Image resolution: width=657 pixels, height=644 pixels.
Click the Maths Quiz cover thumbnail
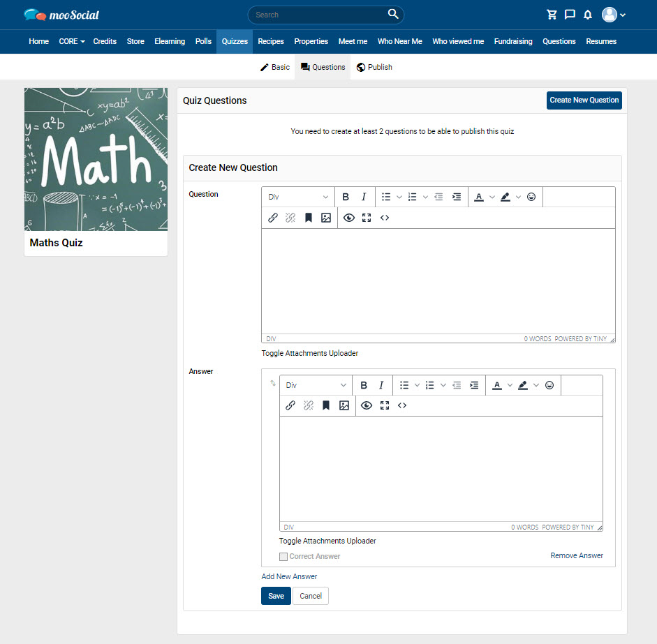click(x=96, y=159)
